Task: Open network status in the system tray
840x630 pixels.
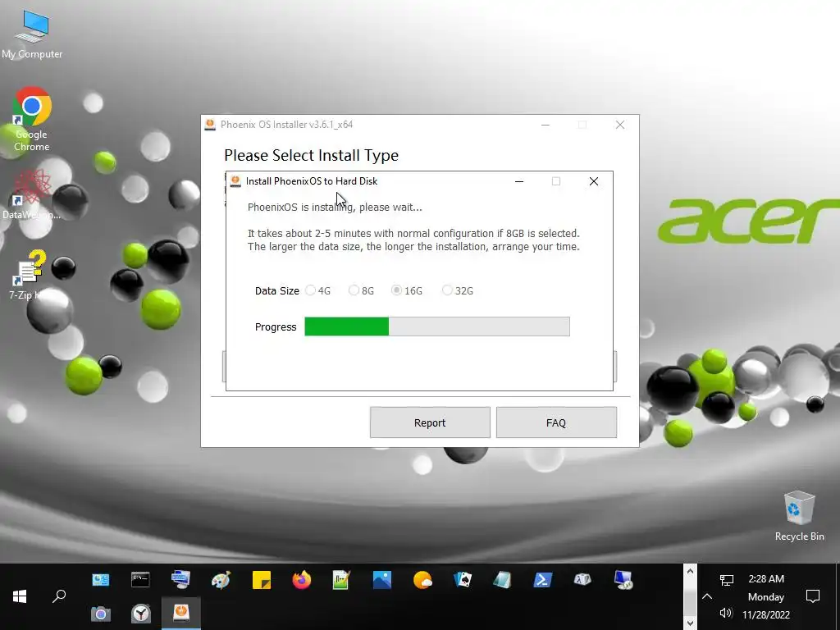Action: 727,580
